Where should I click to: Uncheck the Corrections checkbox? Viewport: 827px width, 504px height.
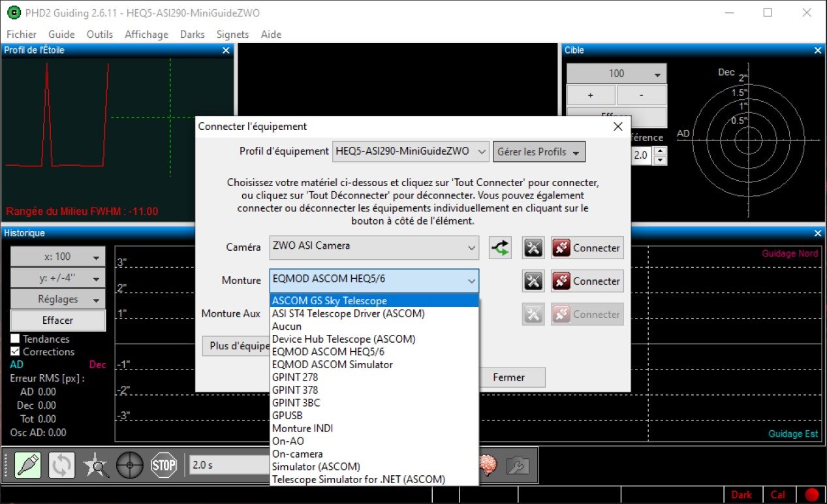[x=16, y=351]
